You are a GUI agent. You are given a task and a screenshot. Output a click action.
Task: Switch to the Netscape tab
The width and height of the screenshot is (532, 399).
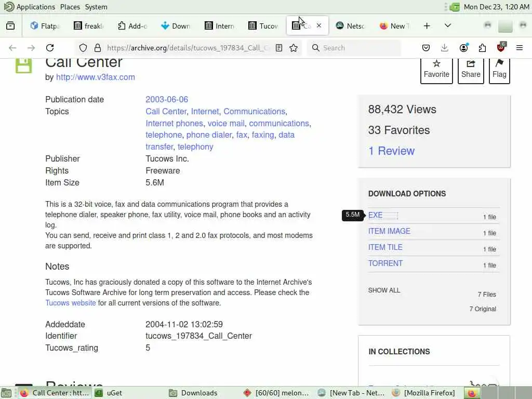click(351, 26)
